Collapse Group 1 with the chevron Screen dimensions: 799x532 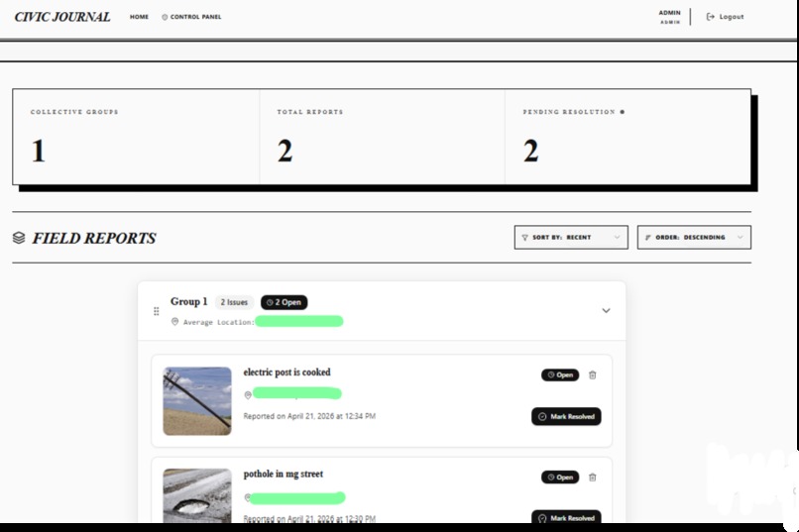click(x=606, y=310)
